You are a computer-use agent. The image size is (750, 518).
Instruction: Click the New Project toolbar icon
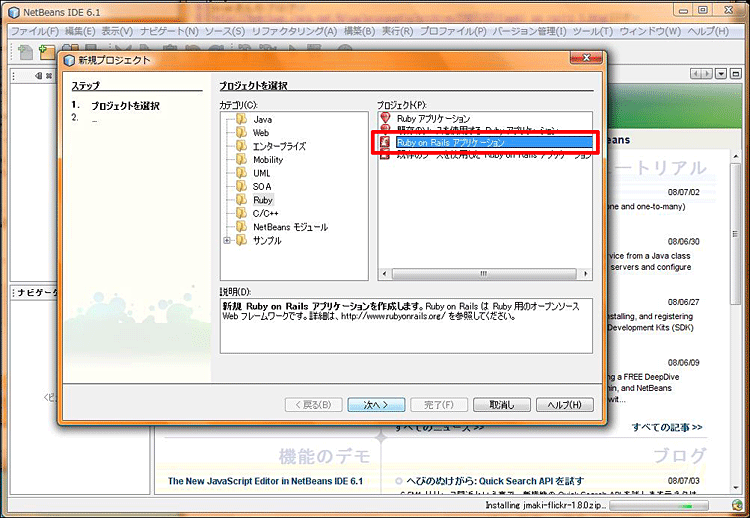point(46,52)
